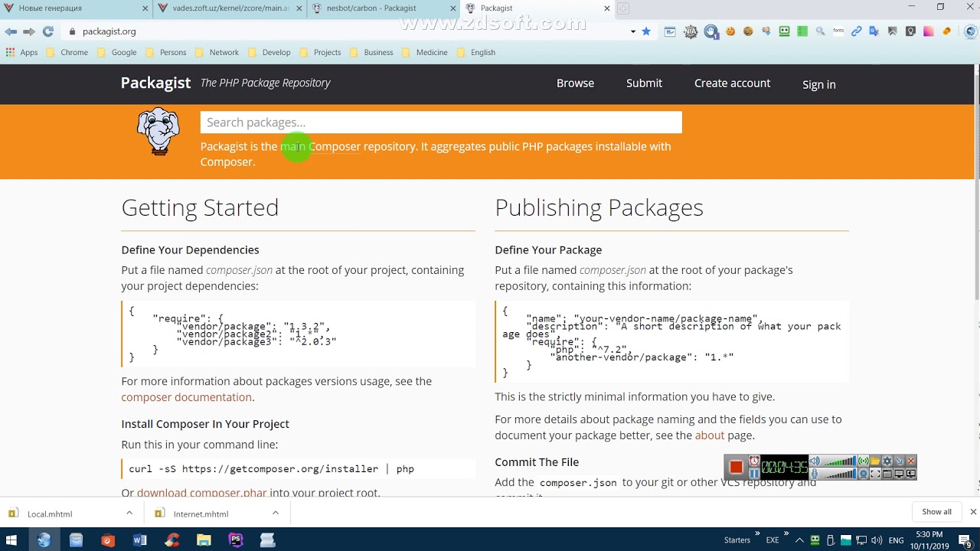980x551 pixels.
Task: Open the Medicine bookmarks folder
Action: pos(424,53)
